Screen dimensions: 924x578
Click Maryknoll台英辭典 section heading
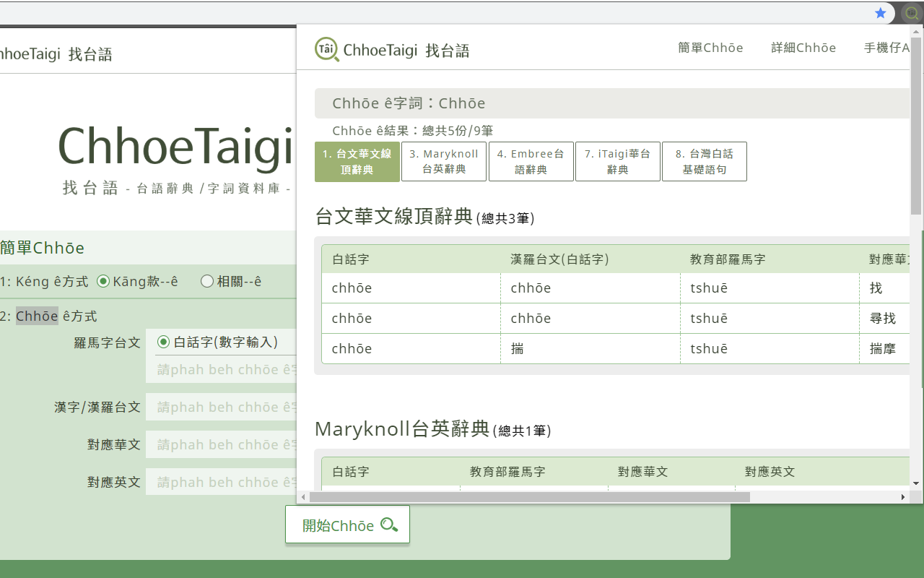click(402, 429)
